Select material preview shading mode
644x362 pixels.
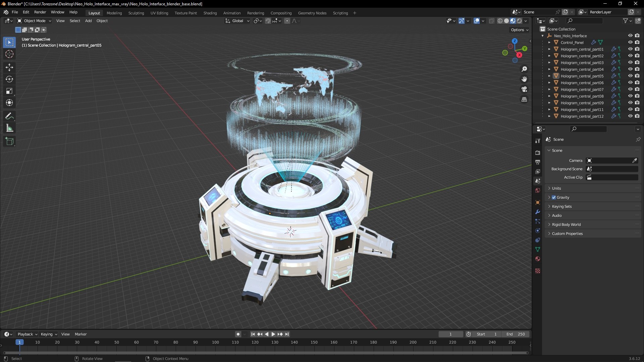(x=513, y=21)
